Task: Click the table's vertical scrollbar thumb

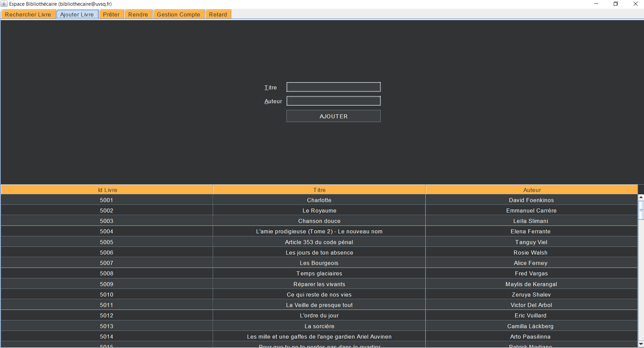Action: (641, 210)
